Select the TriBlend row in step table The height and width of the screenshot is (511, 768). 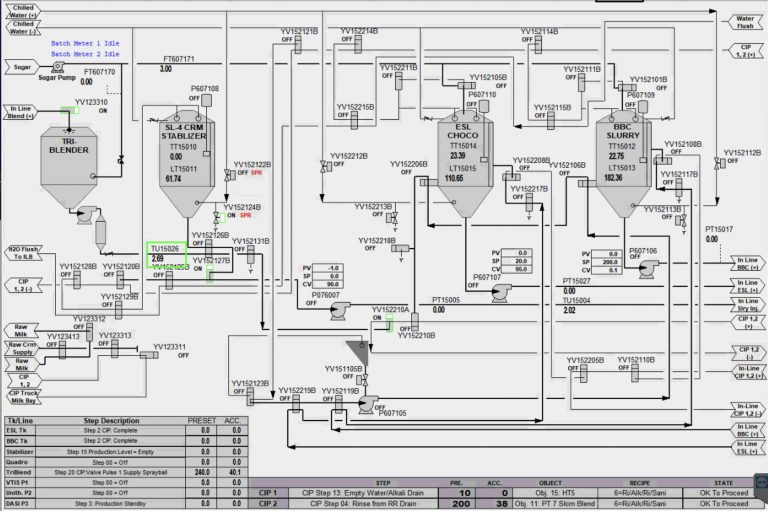126,472
